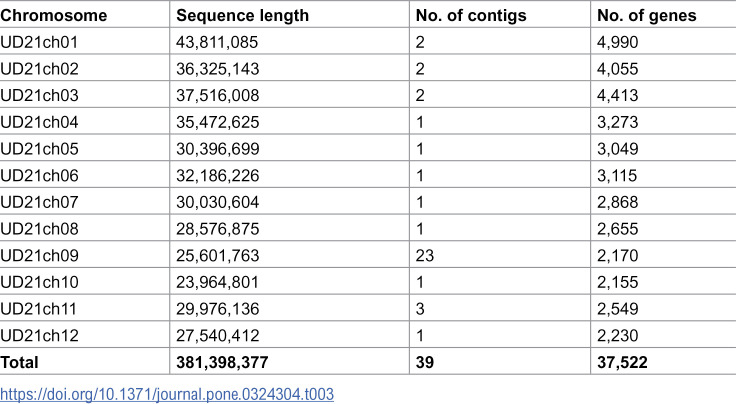Screen dimensions: 736x404
Task: Select sequence length 35,472,625 cell
Action: pyautogui.click(x=217, y=122)
